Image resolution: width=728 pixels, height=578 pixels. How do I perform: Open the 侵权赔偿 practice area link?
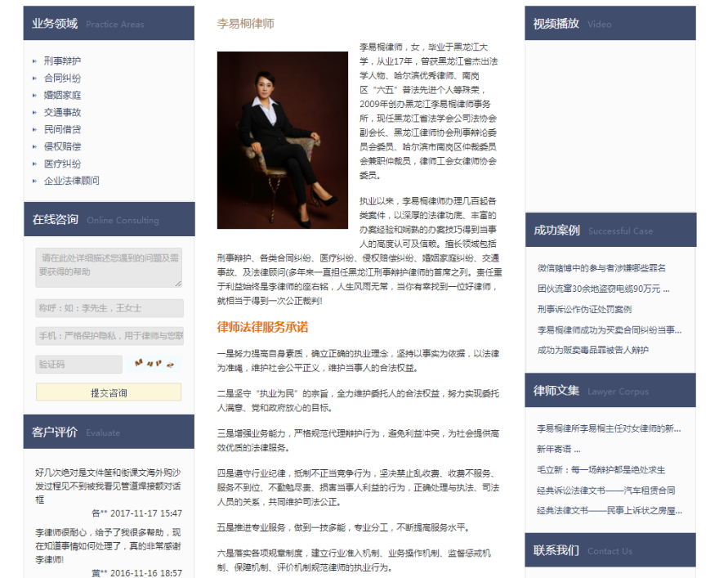tap(62, 147)
